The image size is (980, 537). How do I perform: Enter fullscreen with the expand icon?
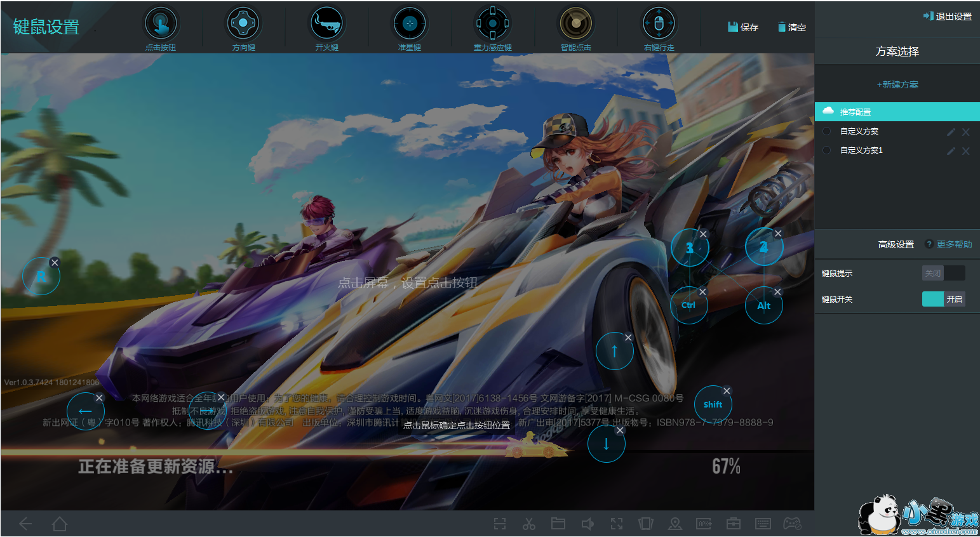click(617, 524)
